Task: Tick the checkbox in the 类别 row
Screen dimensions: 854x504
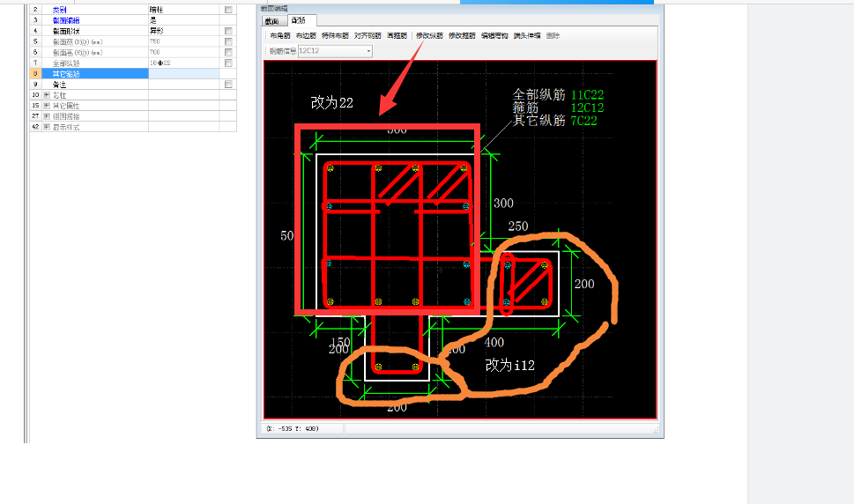Action: pos(228,10)
